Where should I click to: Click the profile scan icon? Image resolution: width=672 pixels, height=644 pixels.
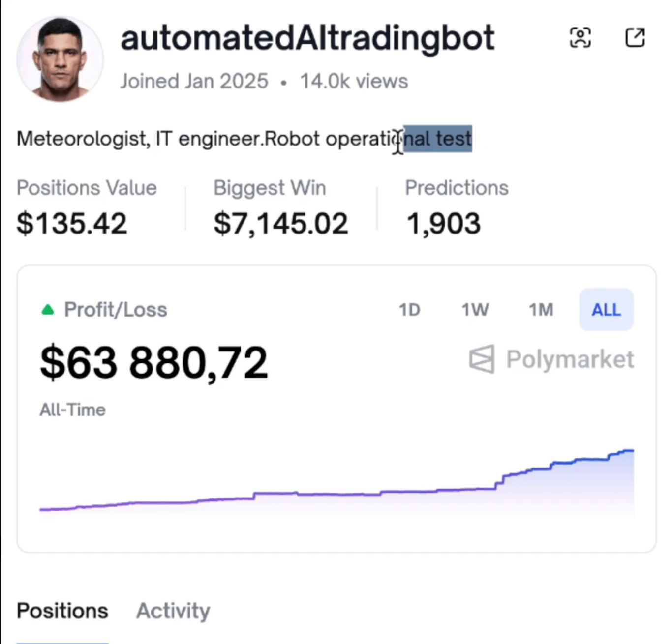click(x=580, y=38)
